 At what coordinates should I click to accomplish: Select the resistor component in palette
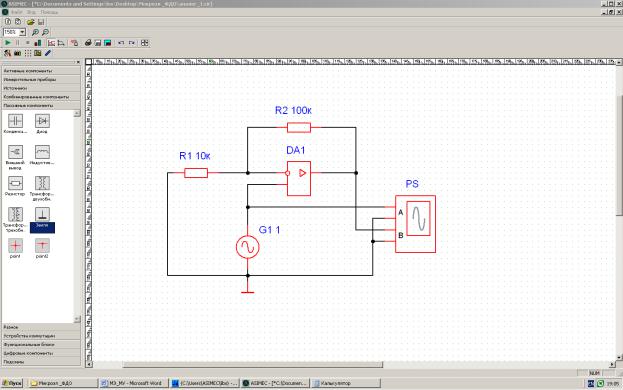[15, 183]
